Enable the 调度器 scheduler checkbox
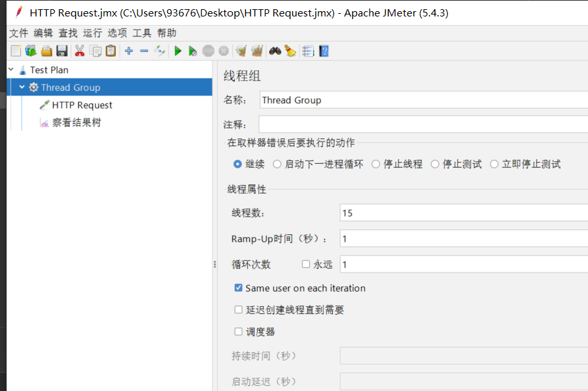The image size is (588, 391). (239, 331)
